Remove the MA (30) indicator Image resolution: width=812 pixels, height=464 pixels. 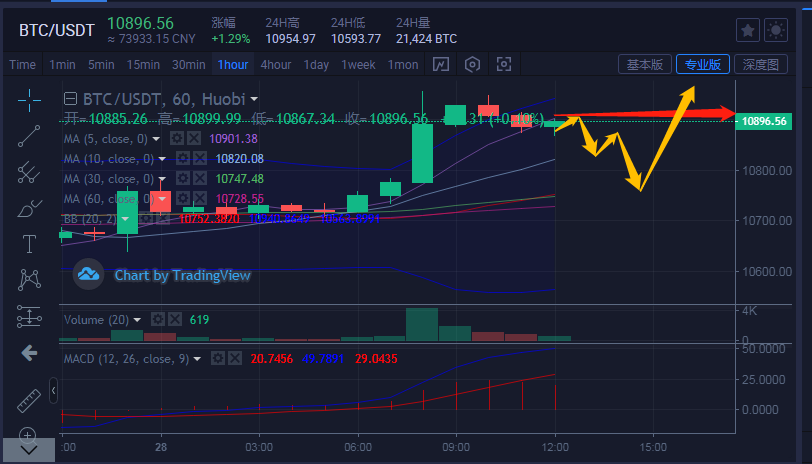200,178
